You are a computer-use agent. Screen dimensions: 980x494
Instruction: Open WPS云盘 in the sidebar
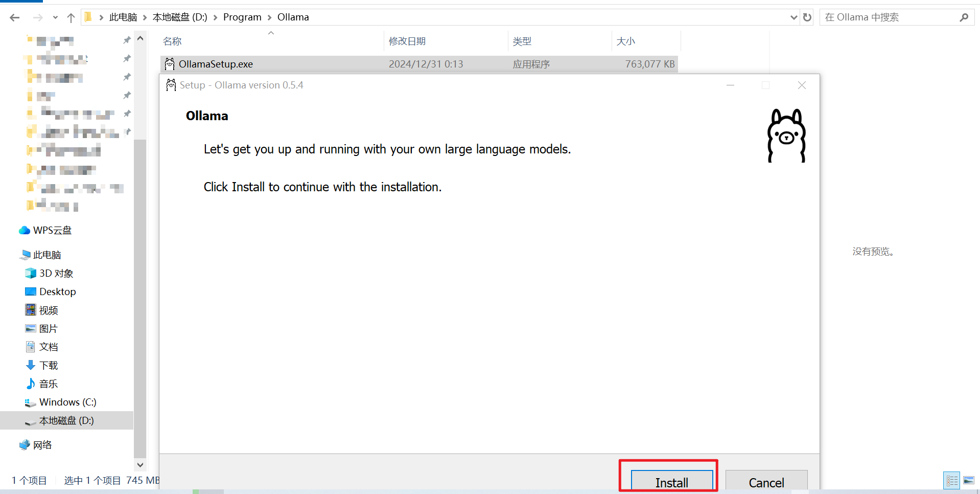(x=52, y=230)
